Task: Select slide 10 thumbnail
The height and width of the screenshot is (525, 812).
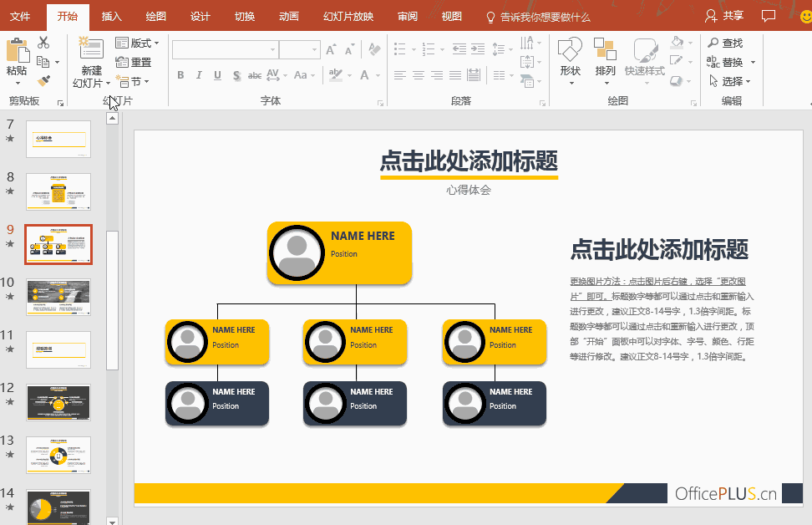Action: click(58, 297)
